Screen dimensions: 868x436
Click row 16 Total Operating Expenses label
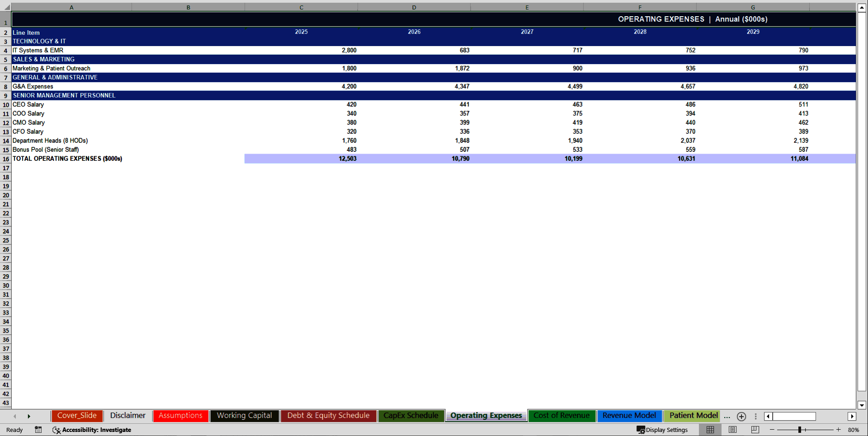[x=67, y=159]
